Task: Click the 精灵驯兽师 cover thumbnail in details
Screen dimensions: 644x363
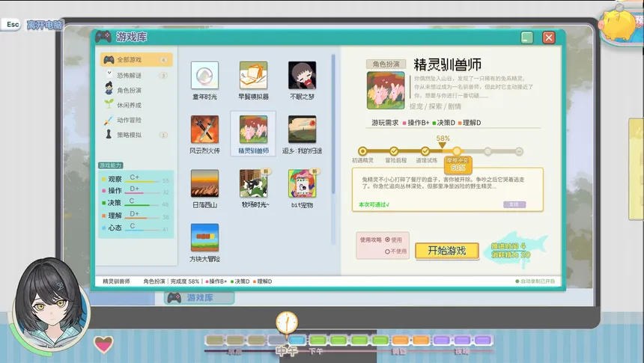Action: pyautogui.click(x=386, y=91)
